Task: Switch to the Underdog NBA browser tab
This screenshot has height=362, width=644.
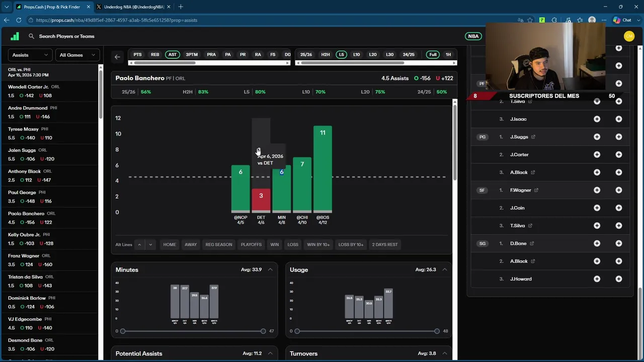Action: pos(134,7)
